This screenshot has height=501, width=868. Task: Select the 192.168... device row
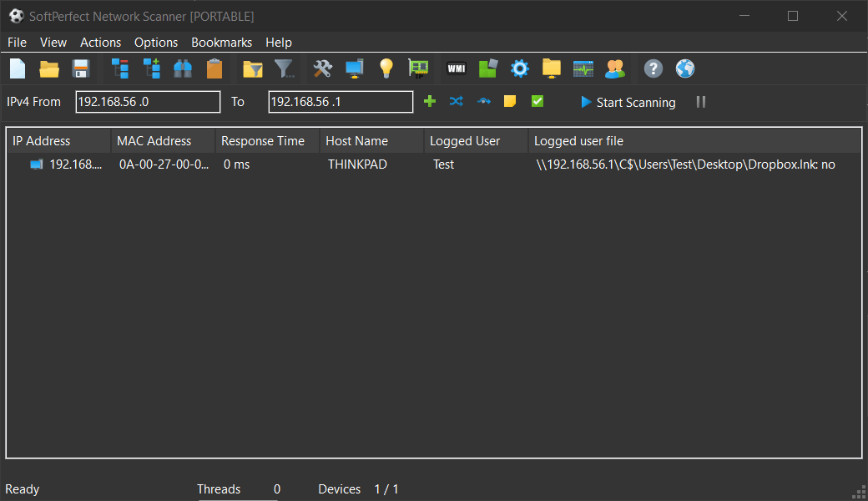click(x=434, y=164)
